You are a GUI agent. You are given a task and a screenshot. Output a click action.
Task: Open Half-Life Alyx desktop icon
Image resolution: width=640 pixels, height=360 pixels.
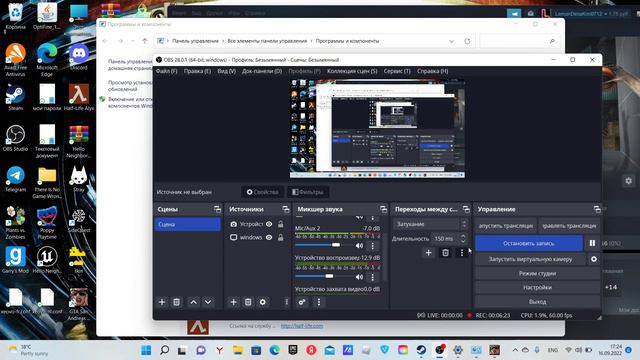79,98
